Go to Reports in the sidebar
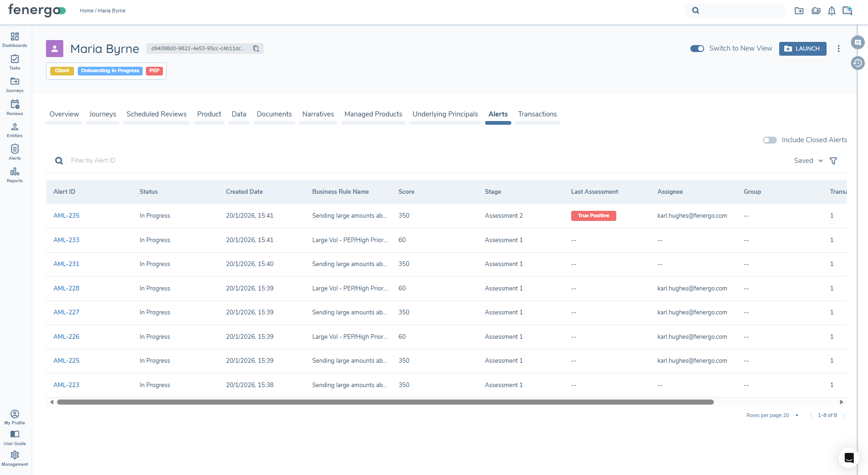The image size is (868, 475). click(x=15, y=175)
